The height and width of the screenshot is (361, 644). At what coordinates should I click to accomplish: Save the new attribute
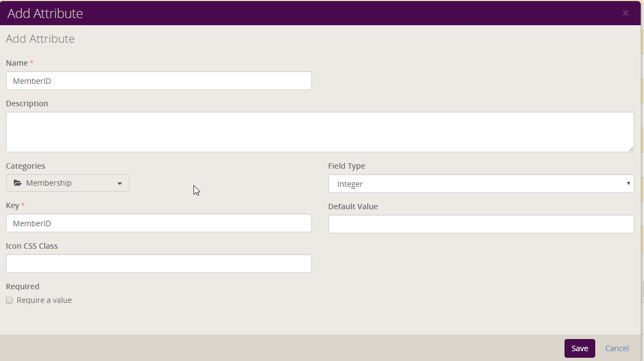[x=579, y=348]
